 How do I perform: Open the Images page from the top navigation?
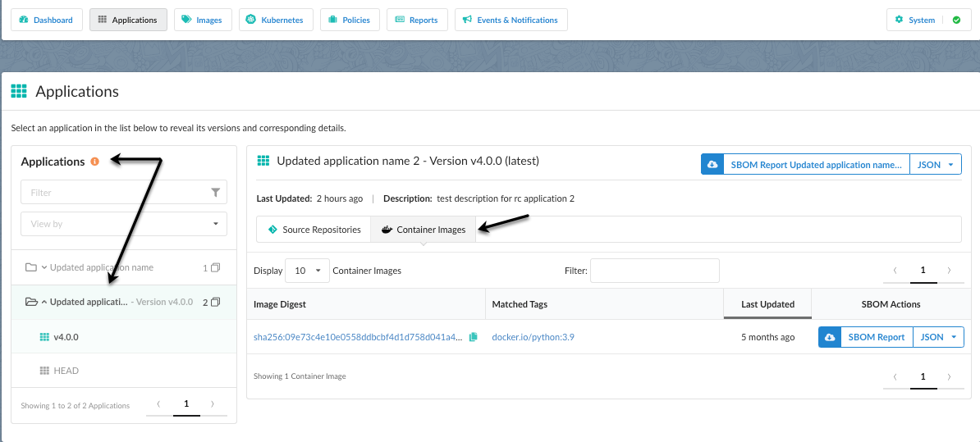click(x=203, y=20)
